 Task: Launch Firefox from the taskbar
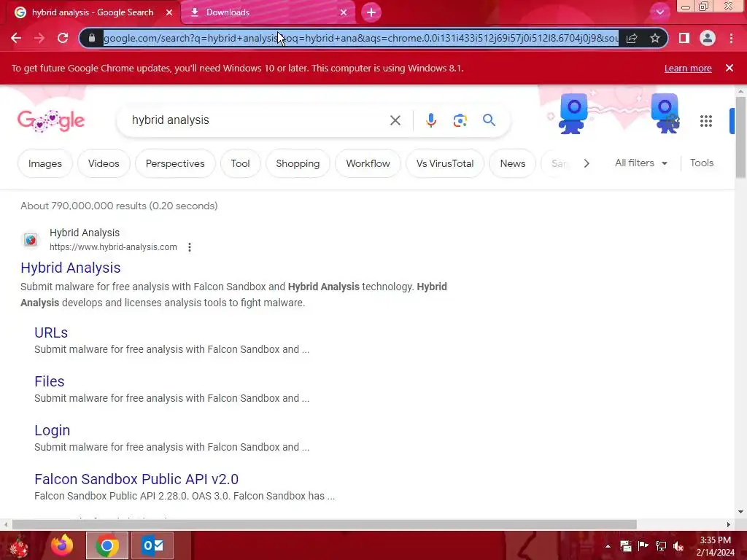pos(62,545)
